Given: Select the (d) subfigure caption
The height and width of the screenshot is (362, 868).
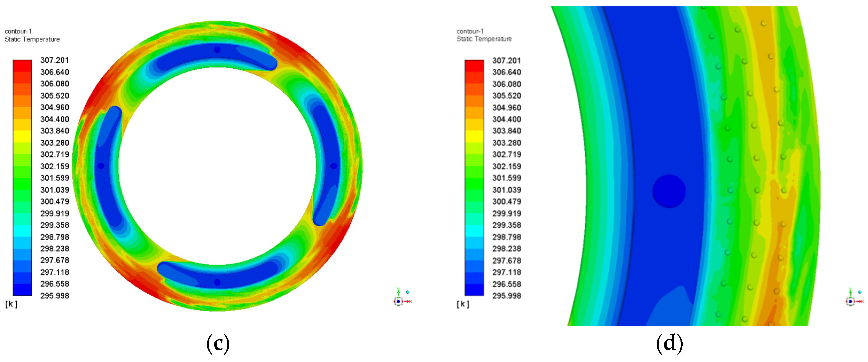Looking at the screenshot, I should point(669,344).
